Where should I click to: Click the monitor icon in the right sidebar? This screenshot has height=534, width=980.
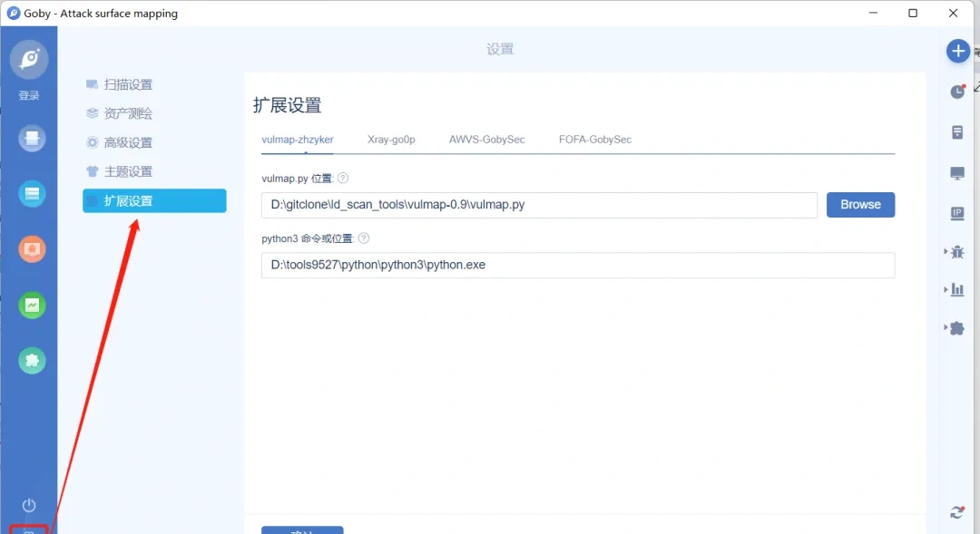pyautogui.click(x=957, y=173)
